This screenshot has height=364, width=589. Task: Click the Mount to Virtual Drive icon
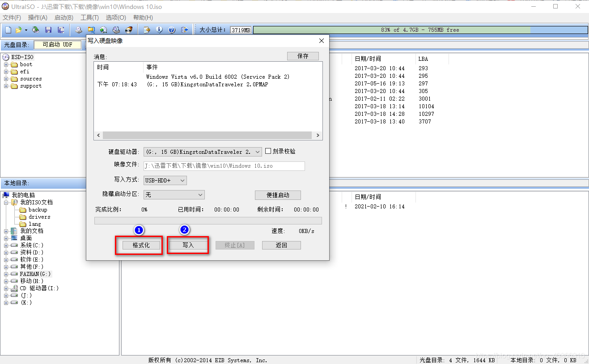(104, 30)
